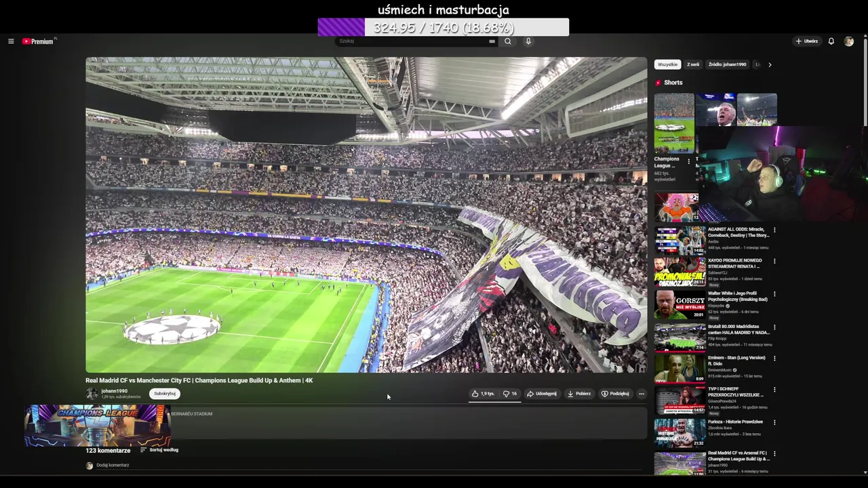Screen dimensions: 868x488
Task: Open johann1990 channel avatar
Action: [92, 394]
